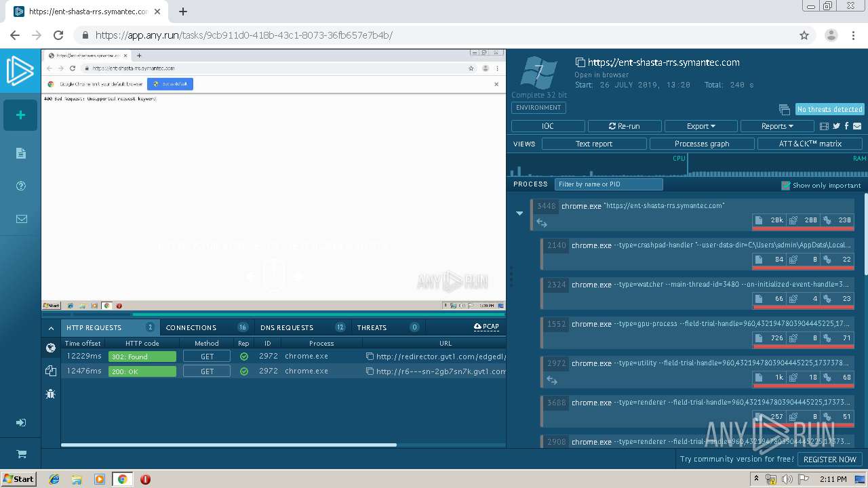Viewport: 868px width, 488px height.
Task: Bookmark this page with the star icon
Action: 804,35
